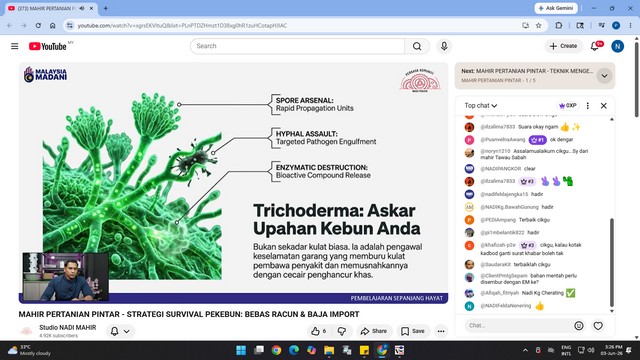Open the notifications bell

(x=595, y=46)
